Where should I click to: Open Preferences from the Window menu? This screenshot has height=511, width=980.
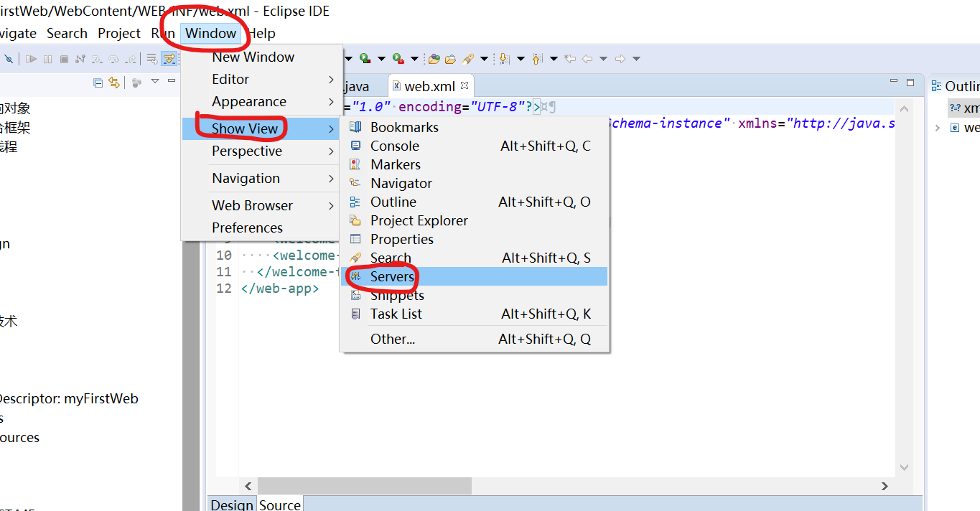262,228
